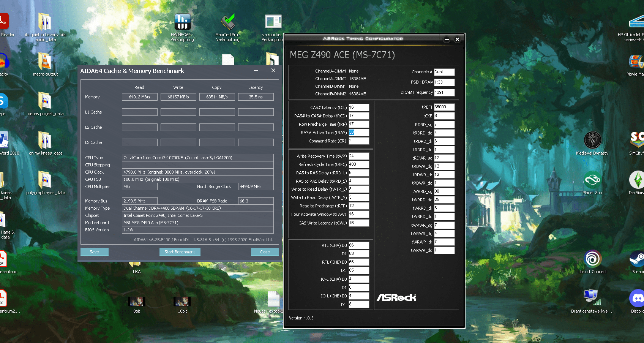The image size is (644, 343).
Task: Click the Write Recovery Time (tWR) field
Action: [x=359, y=156]
